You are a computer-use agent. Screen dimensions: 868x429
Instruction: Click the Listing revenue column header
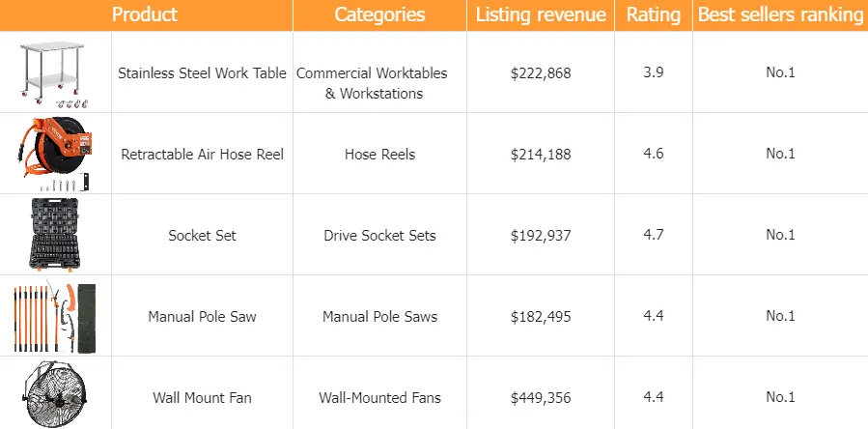tap(541, 14)
